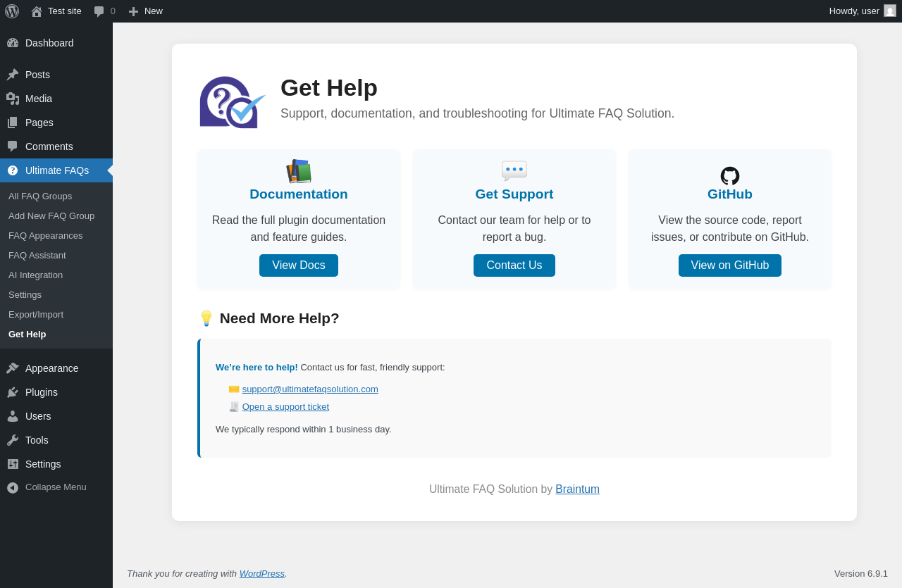Click the View on GitHub button
Viewport: 902px width, 588px height.
[x=730, y=265]
